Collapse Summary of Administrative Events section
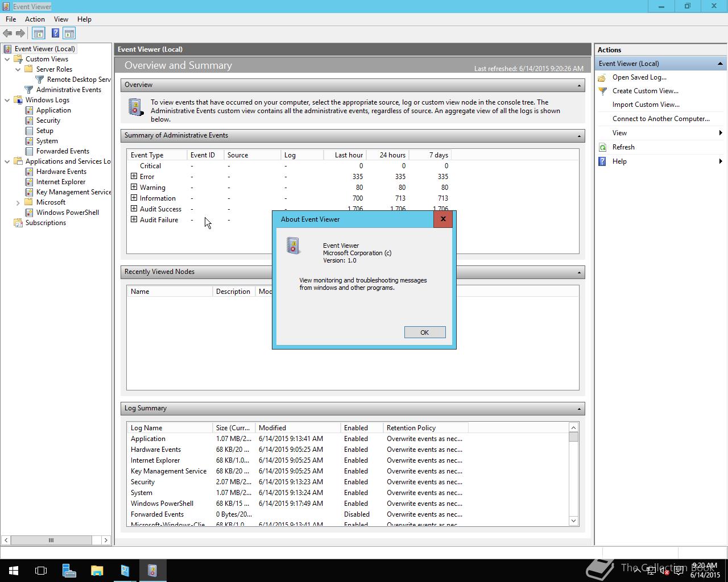This screenshot has height=582, width=728. click(579, 136)
